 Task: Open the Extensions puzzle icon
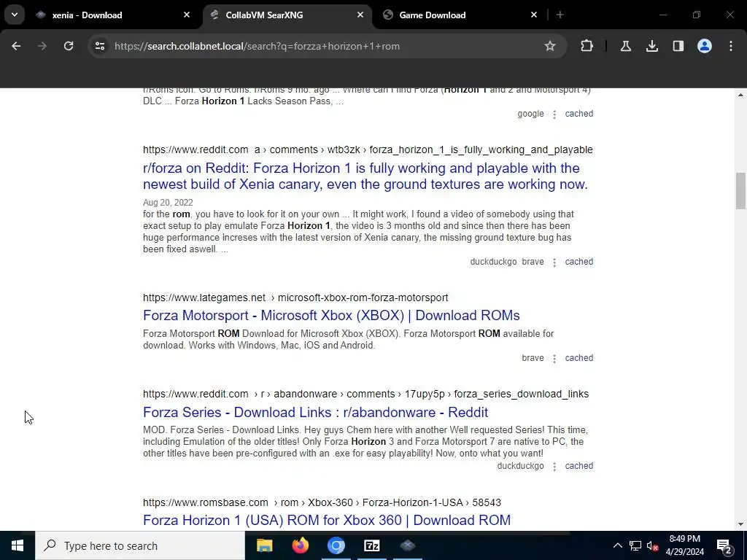click(587, 46)
